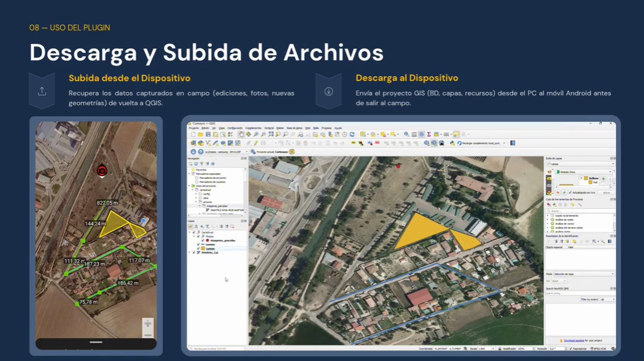Click yellow campo symbol in Capas panel
Image resolution: width=644 pixels, height=361 pixels.
tap(203, 249)
